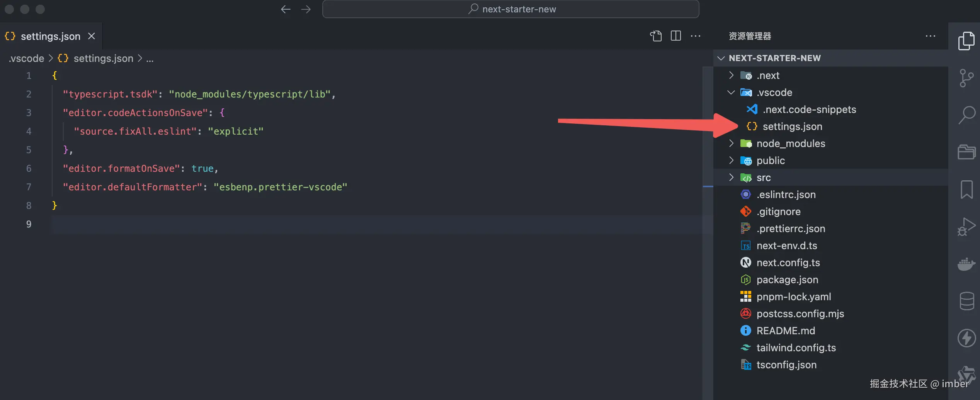Viewport: 980px width, 400px height.
Task: Click the open changes icon in editor toolbar
Action: click(x=656, y=36)
